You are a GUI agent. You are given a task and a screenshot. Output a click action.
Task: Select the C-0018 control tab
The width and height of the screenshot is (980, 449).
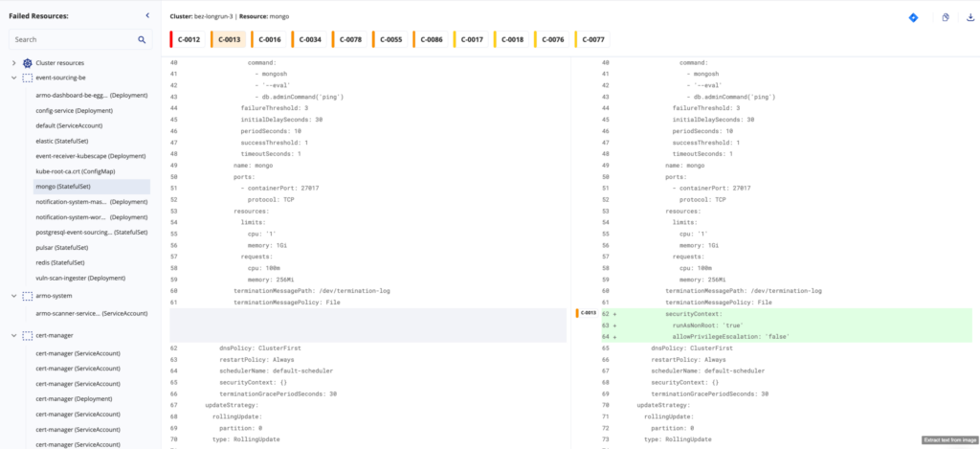(x=511, y=39)
